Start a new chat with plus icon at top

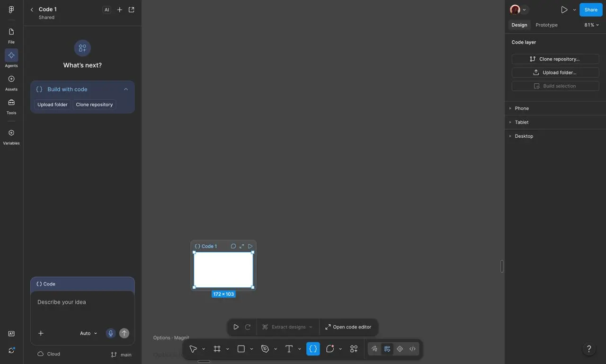click(x=119, y=9)
